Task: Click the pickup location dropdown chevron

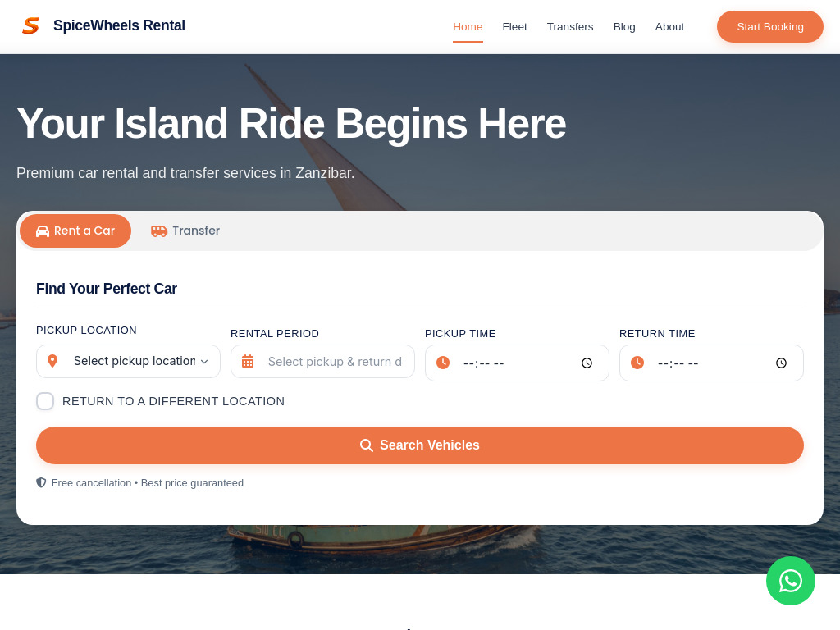Action: click(x=204, y=362)
